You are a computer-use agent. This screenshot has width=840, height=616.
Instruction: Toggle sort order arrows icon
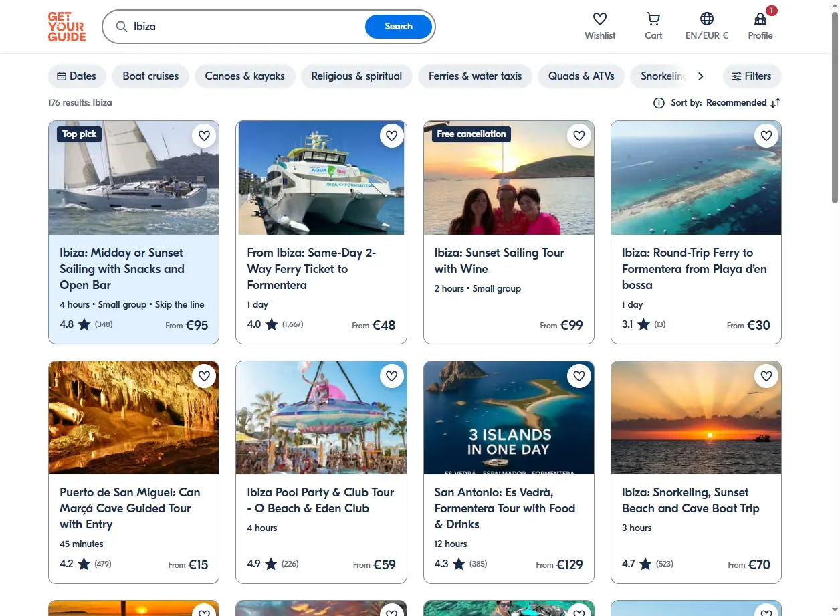coord(775,103)
